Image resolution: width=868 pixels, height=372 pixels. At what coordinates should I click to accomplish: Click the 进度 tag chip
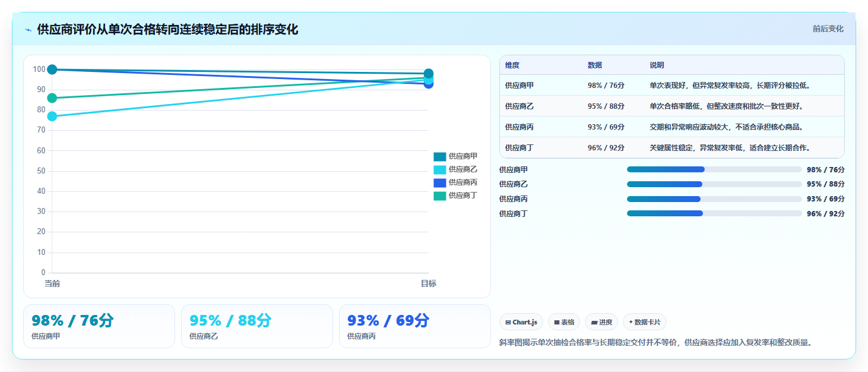[x=601, y=322]
